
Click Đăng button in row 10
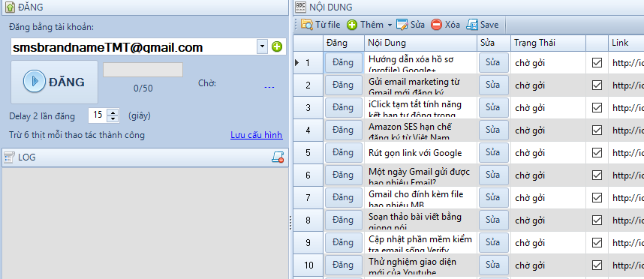pyautogui.click(x=343, y=265)
